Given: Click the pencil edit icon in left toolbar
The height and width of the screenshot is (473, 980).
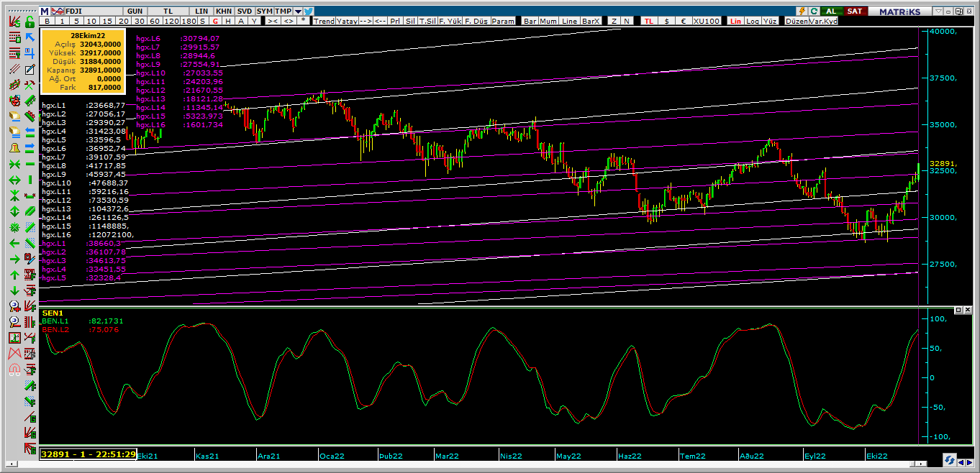Looking at the screenshot, I should pos(30,70).
